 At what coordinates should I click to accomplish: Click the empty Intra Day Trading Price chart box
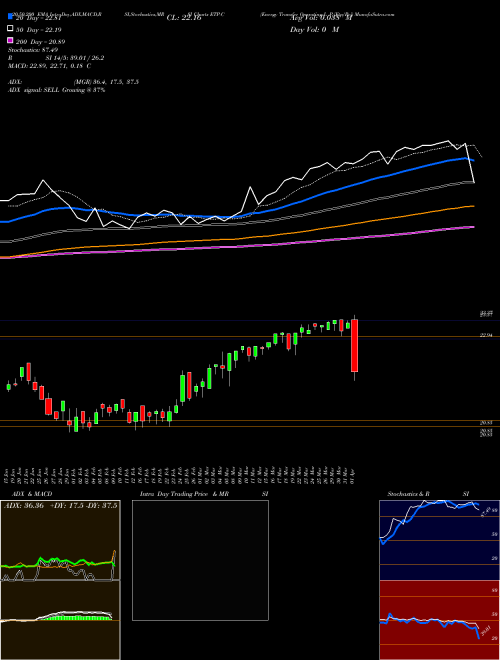(200, 560)
